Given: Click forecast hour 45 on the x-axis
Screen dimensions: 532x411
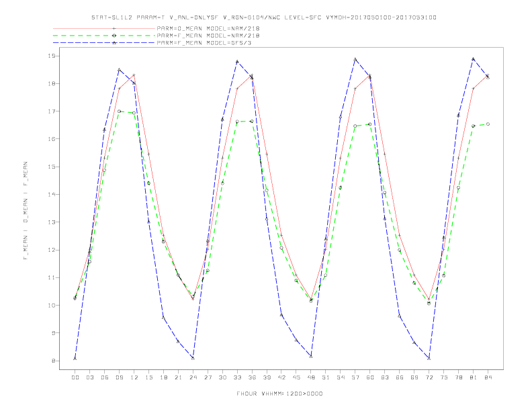Looking at the screenshot, I should coord(296,377).
